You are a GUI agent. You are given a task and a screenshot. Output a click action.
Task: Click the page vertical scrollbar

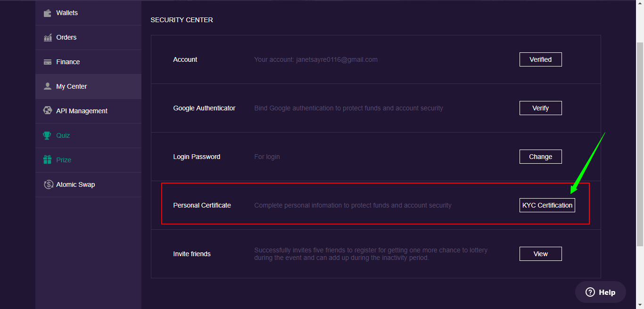(x=640, y=143)
